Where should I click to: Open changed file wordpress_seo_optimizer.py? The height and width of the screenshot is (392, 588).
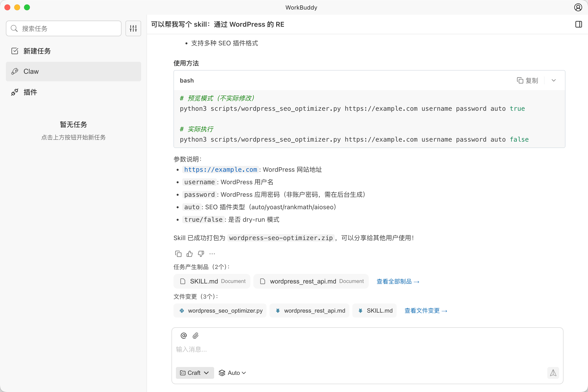[x=220, y=310]
